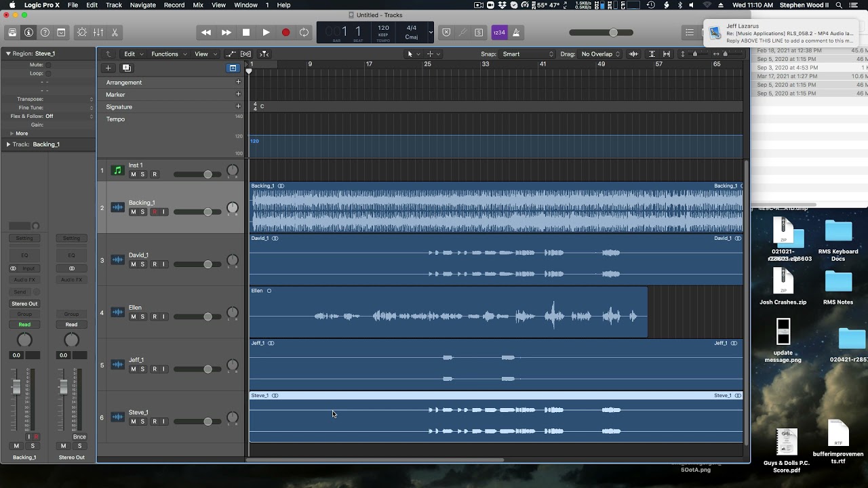Adjust the master volume slider in control bar

(x=601, y=33)
